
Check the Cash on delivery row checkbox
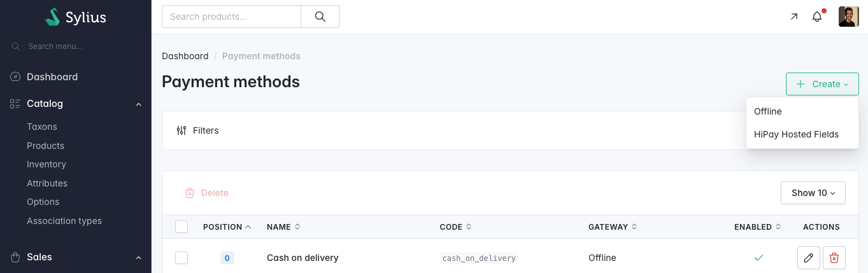pos(181,258)
